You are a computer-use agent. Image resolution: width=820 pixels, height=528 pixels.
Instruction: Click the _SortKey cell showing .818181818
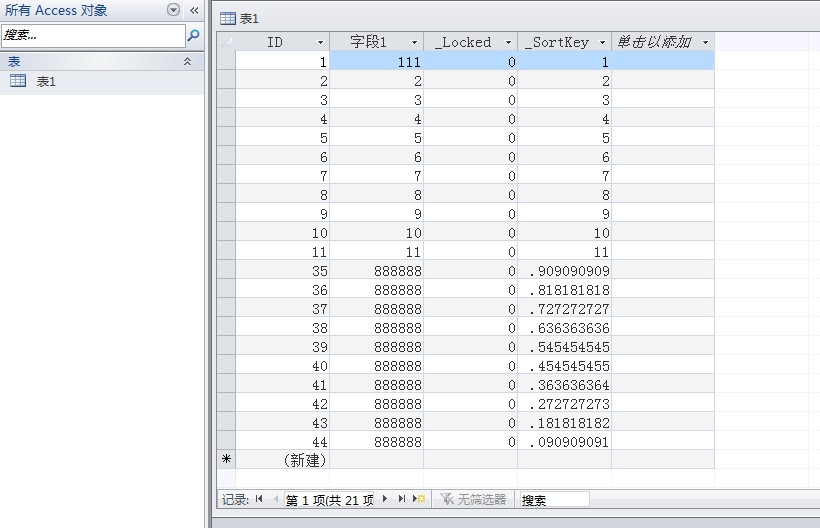click(x=564, y=290)
